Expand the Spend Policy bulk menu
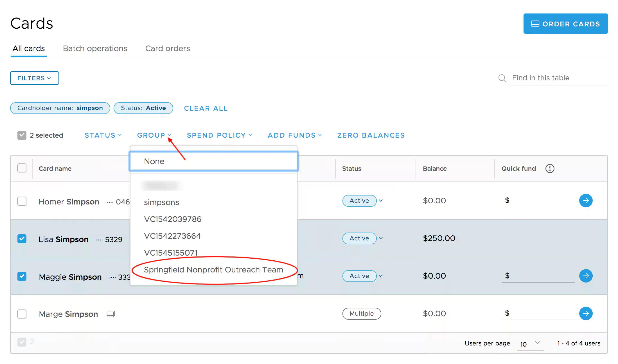The image size is (618, 364). tap(219, 135)
